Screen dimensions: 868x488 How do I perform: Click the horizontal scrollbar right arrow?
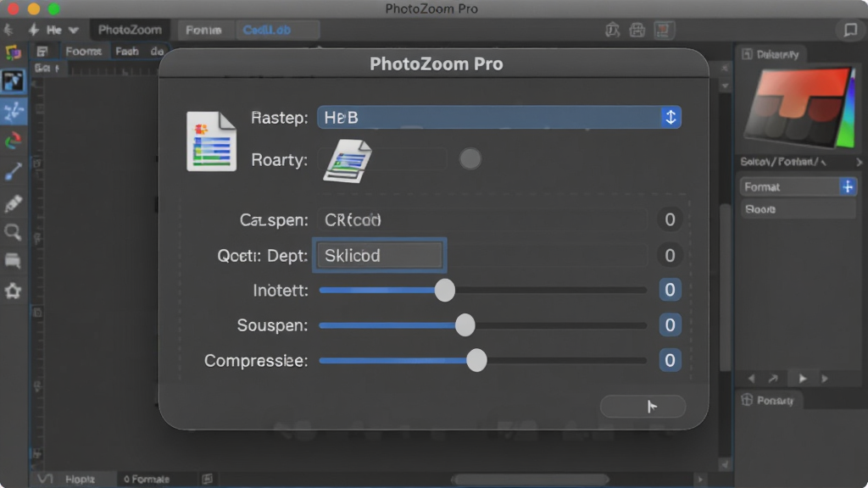[700, 480]
